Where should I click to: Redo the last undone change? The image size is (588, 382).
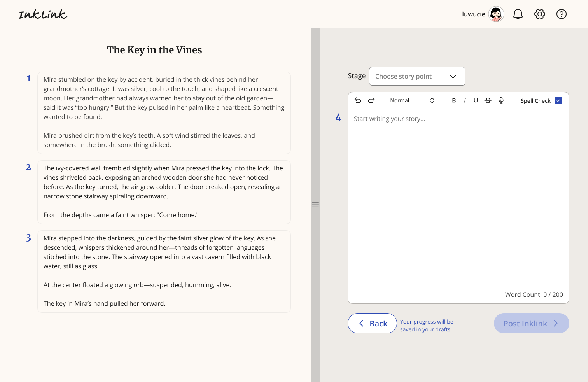(371, 100)
